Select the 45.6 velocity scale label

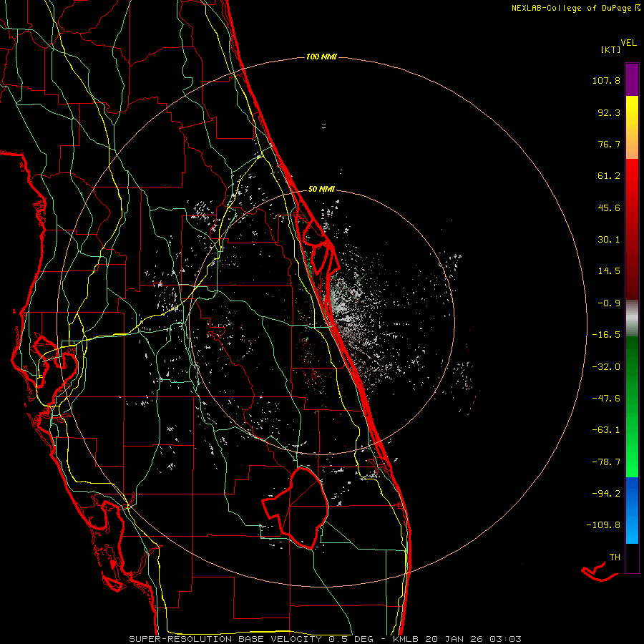pos(609,208)
